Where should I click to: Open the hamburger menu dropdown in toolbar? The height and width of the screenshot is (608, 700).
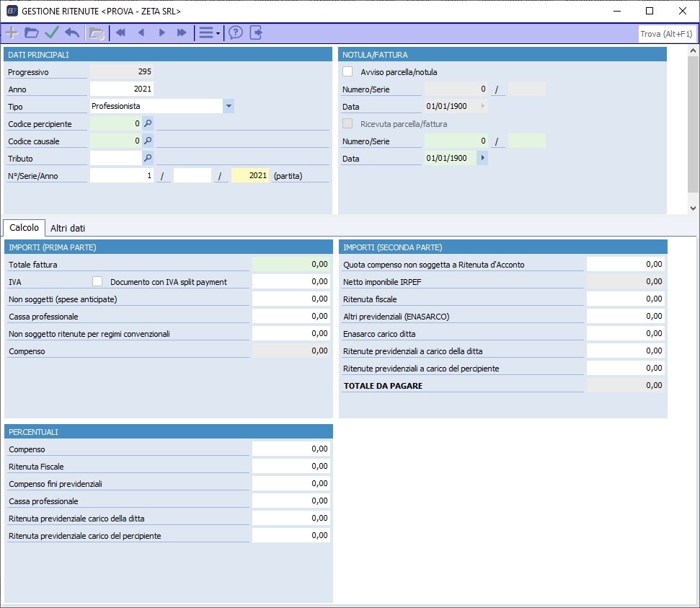(209, 32)
